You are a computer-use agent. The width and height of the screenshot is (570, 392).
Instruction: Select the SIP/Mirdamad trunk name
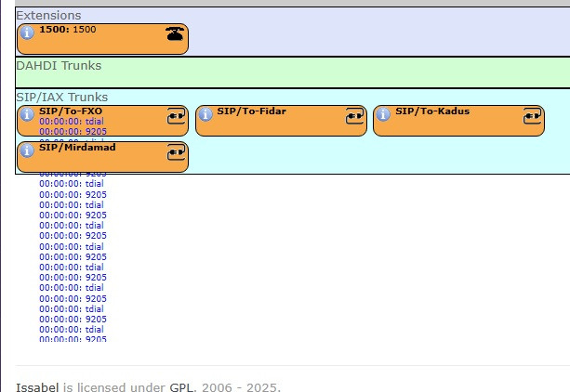72,147
